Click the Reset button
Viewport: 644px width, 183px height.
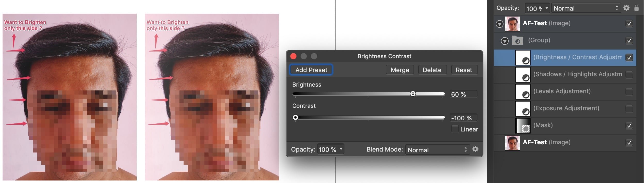click(464, 70)
